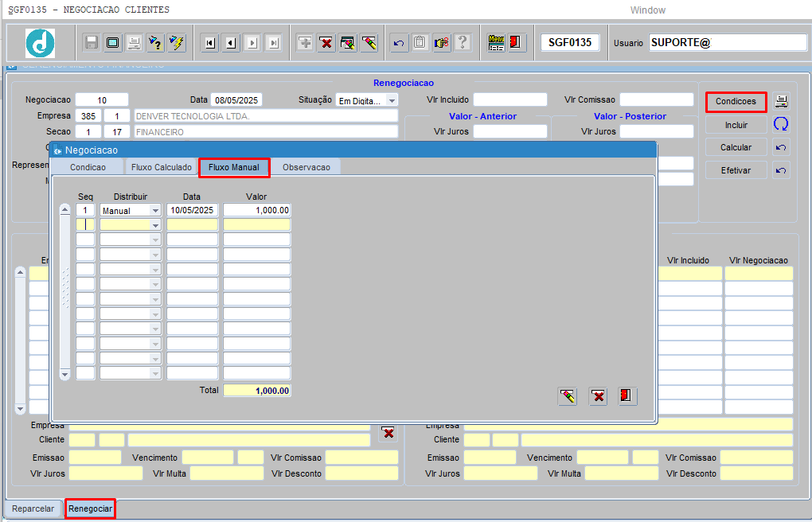Click the dialog grid scroll up arrow

64,210
